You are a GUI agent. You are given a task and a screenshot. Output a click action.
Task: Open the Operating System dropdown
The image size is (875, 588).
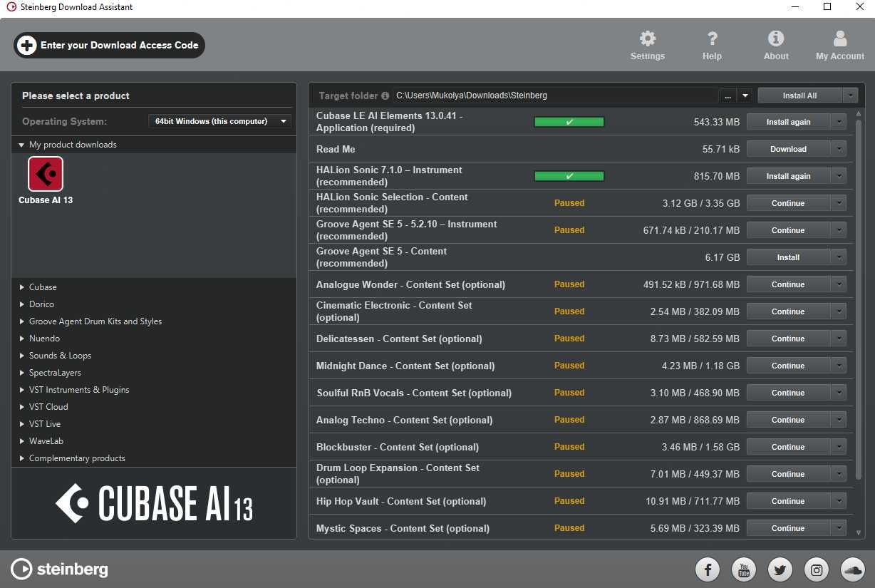[219, 121]
